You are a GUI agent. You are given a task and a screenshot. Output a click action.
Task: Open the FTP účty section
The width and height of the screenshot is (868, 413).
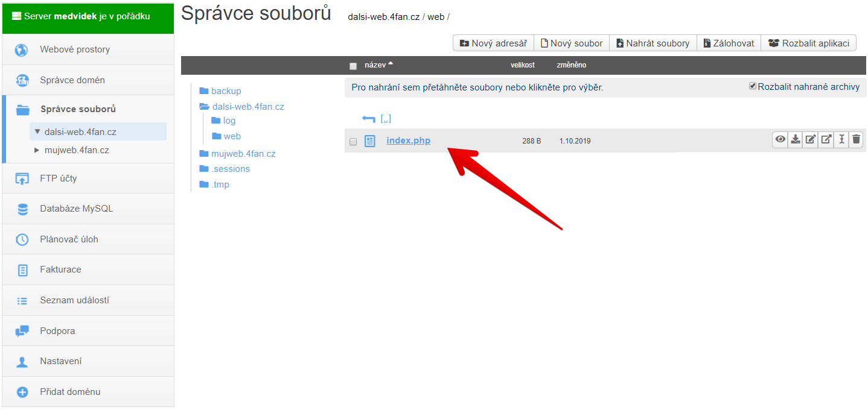click(x=88, y=178)
